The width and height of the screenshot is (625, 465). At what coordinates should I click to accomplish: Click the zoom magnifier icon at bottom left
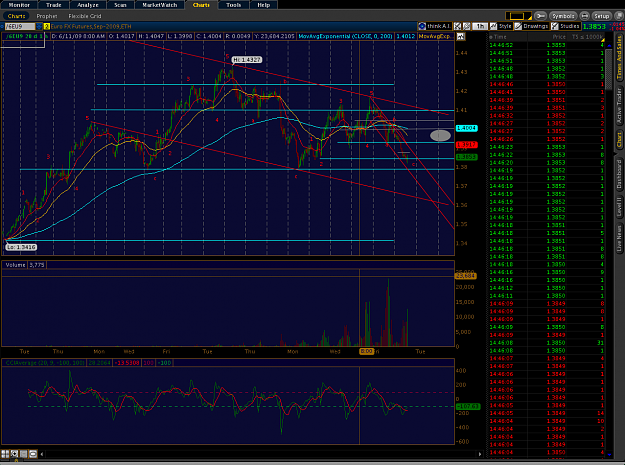point(14,454)
